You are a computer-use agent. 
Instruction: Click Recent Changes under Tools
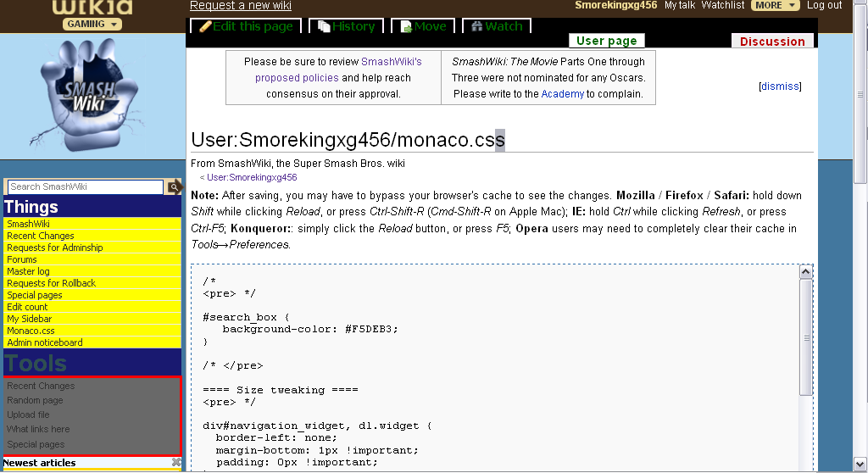point(41,386)
